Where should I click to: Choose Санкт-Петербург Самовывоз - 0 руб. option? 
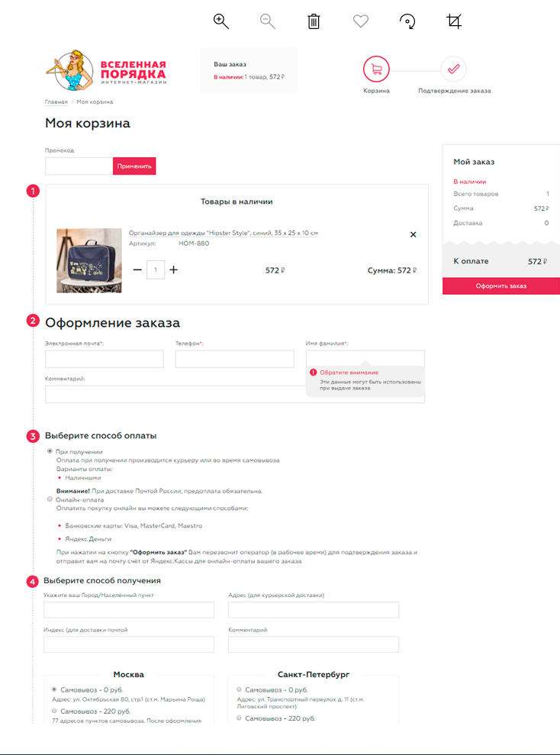click(x=239, y=689)
